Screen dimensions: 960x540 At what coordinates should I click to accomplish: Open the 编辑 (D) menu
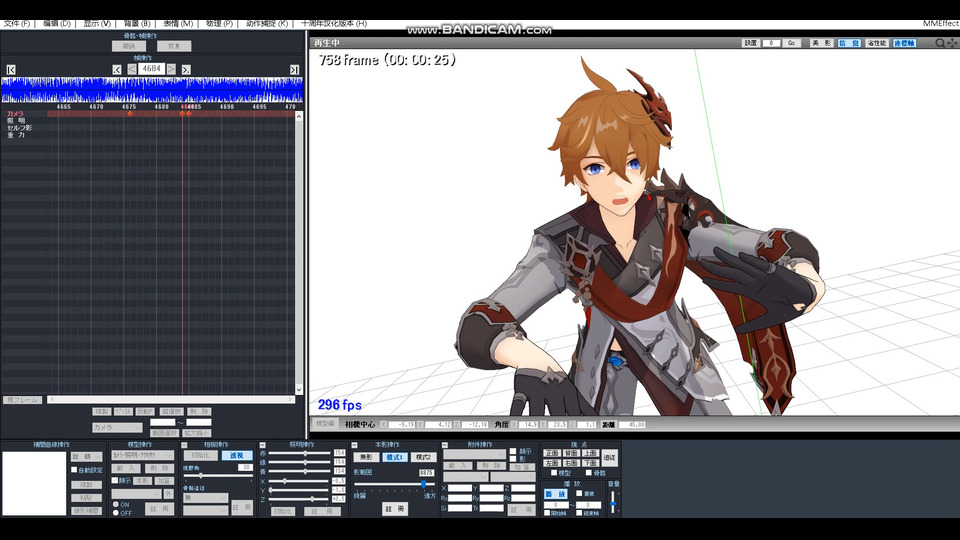point(57,23)
